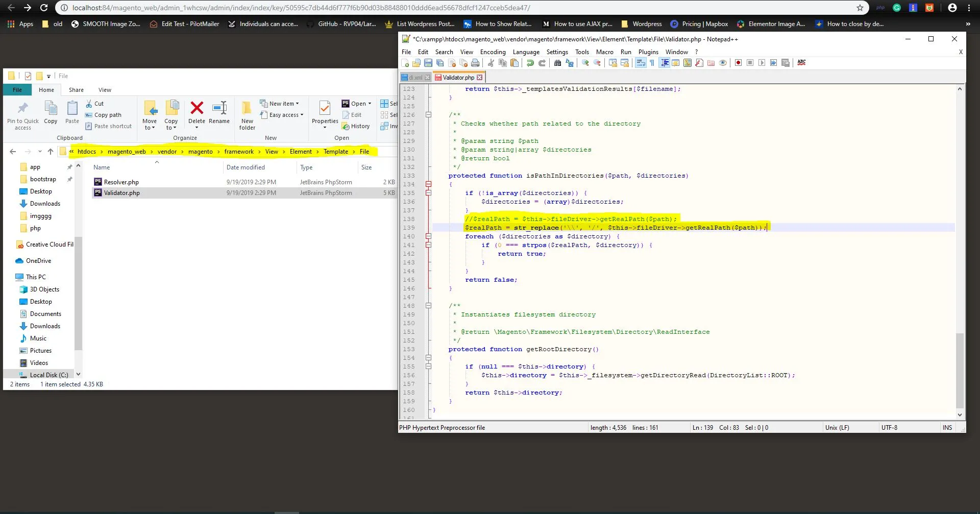
Task: Click the vendor breadcrumb in address bar
Action: tap(167, 152)
